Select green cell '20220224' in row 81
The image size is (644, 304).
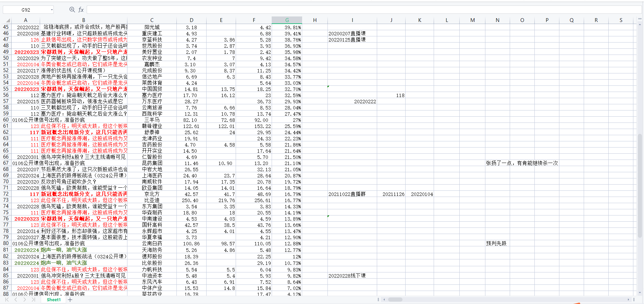pos(26,249)
